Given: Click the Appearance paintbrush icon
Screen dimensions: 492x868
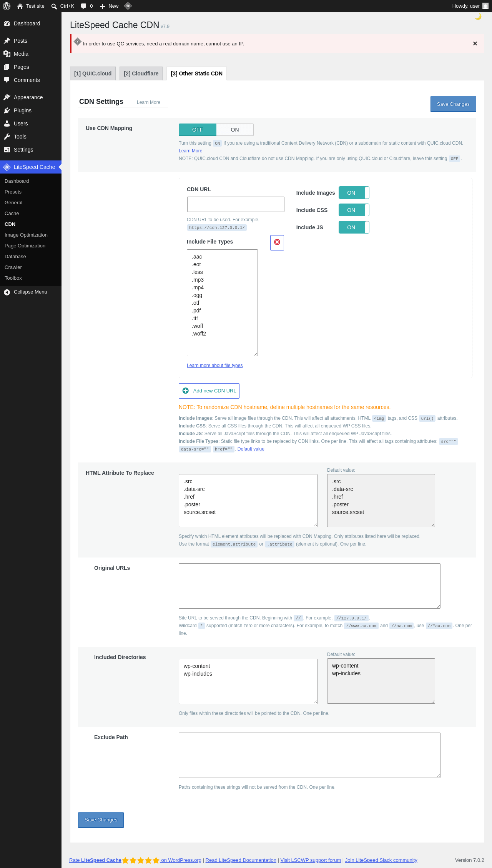Looking at the screenshot, I should 7,97.
